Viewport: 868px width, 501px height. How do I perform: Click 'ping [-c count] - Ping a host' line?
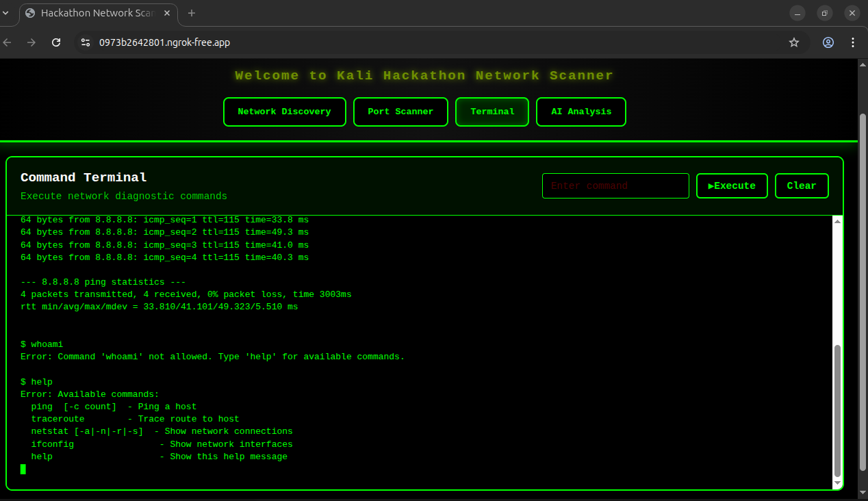tap(114, 407)
